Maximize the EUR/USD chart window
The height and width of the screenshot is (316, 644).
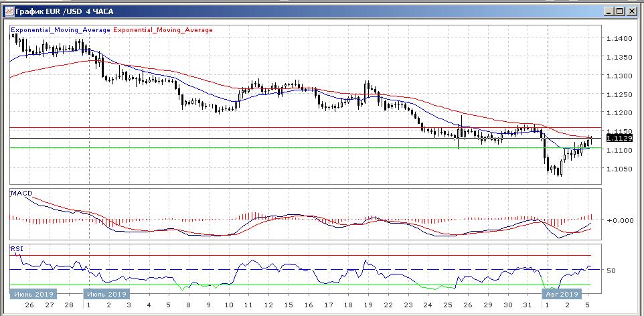620,11
